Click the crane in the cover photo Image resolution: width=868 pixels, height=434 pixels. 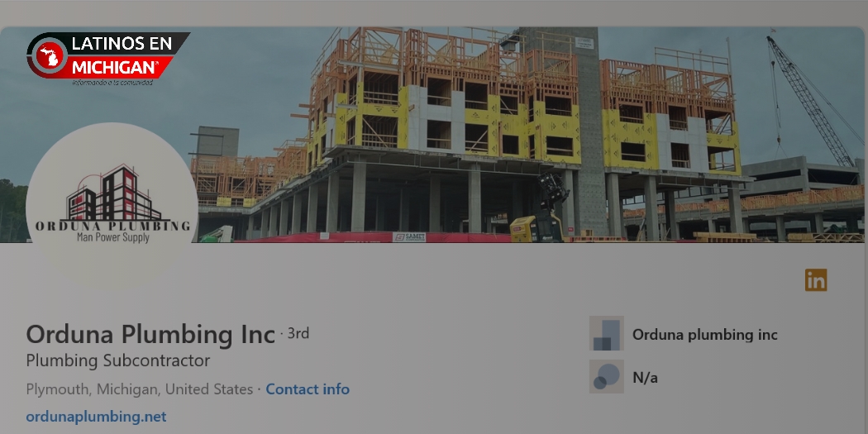tap(811, 100)
